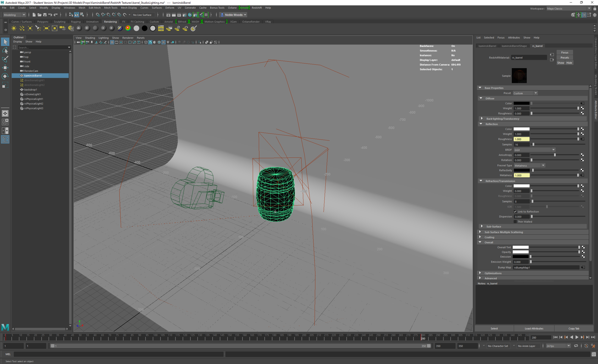
Task: Switch to the kaminskiBarrelShape tab
Action: click(514, 46)
